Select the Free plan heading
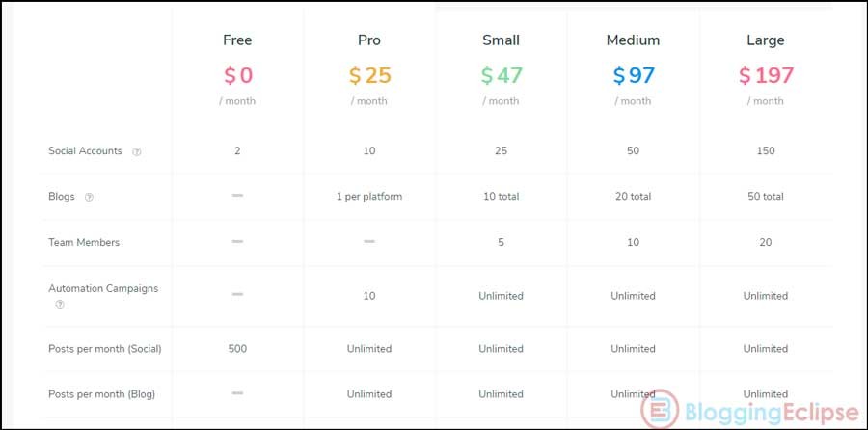The width and height of the screenshot is (868, 430). click(237, 40)
